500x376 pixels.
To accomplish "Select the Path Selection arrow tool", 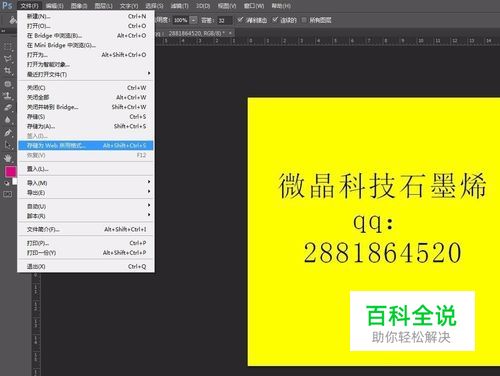I will coord(8,145).
